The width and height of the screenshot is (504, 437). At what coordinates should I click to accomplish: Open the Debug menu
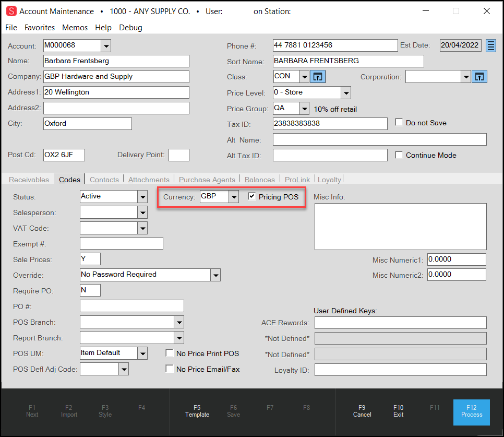[x=130, y=28]
